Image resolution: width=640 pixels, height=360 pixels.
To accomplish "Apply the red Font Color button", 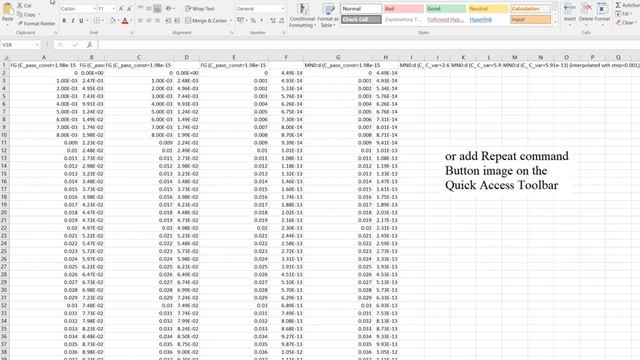I will pos(125,20).
